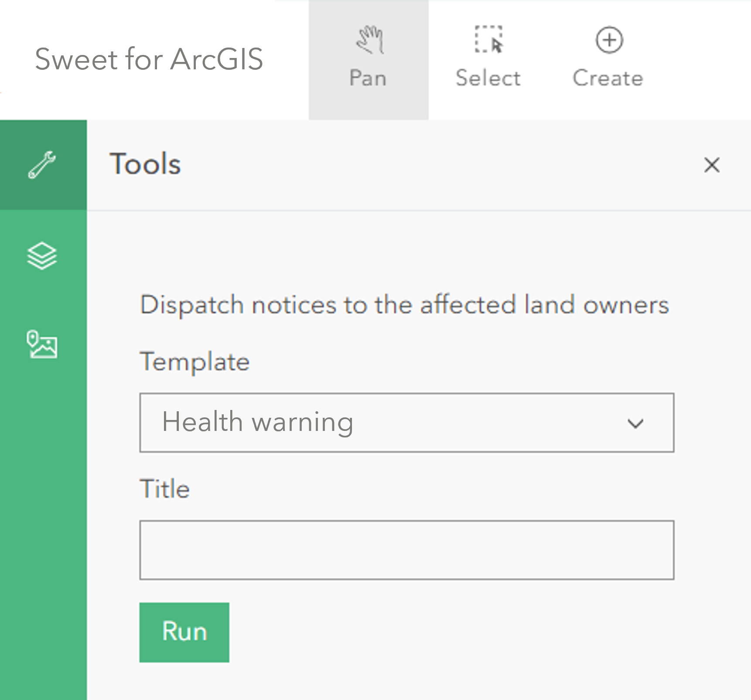Click the Sweet for ArcGIS title
Viewport: 751px width, 700px height.
coord(149,59)
